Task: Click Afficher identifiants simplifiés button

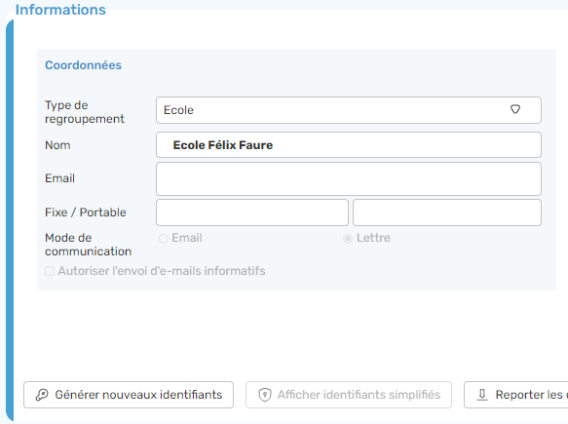Action: tap(348, 395)
